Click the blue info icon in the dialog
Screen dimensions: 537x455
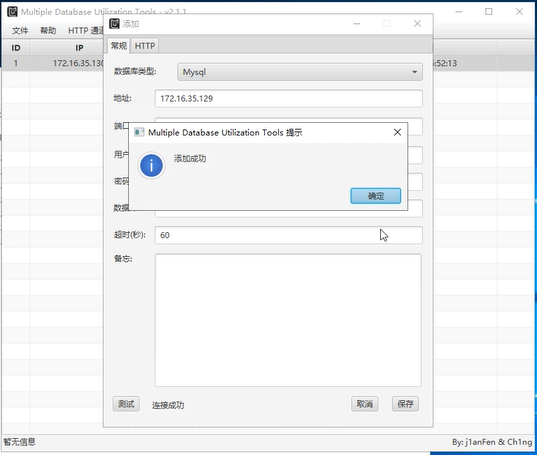pyautogui.click(x=151, y=166)
